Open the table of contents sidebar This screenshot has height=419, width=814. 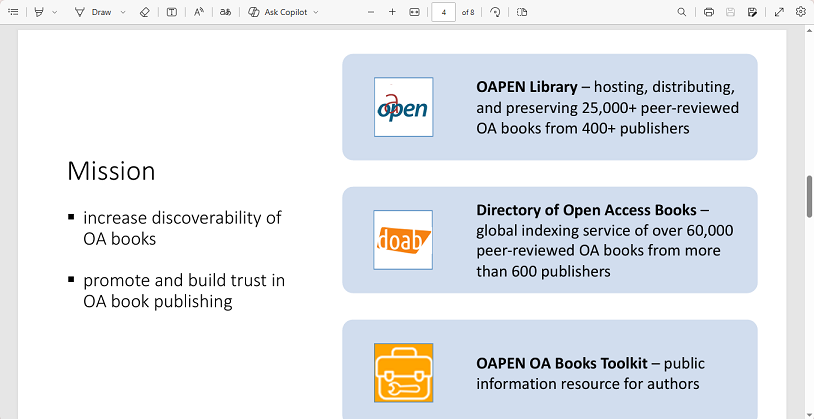pyautogui.click(x=13, y=12)
